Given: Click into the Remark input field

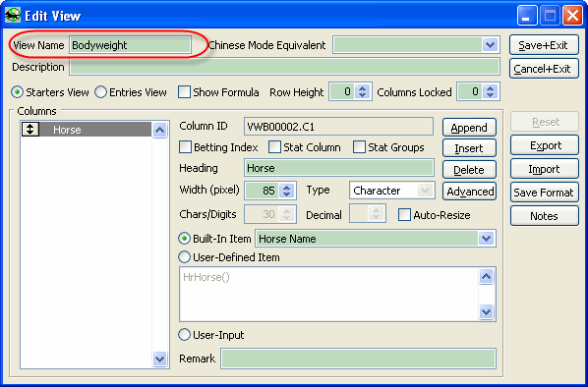Looking at the screenshot, I should (x=359, y=359).
